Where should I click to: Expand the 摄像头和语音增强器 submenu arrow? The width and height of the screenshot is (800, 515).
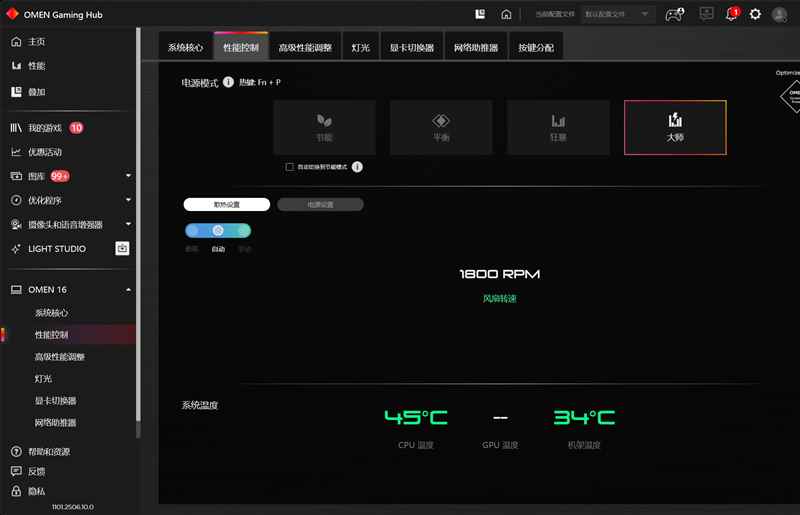(x=129, y=224)
